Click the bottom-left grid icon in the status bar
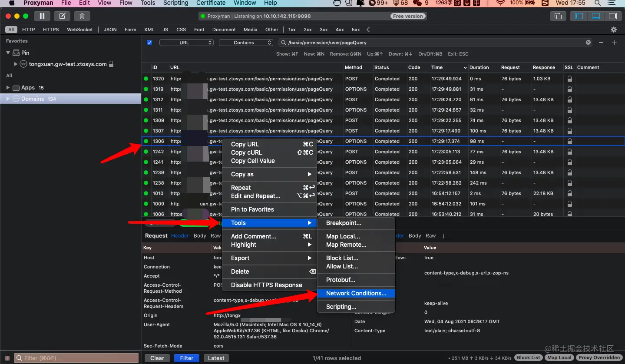Image resolution: width=625 pixels, height=364 pixels. pyautogui.click(x=7, y=358)
